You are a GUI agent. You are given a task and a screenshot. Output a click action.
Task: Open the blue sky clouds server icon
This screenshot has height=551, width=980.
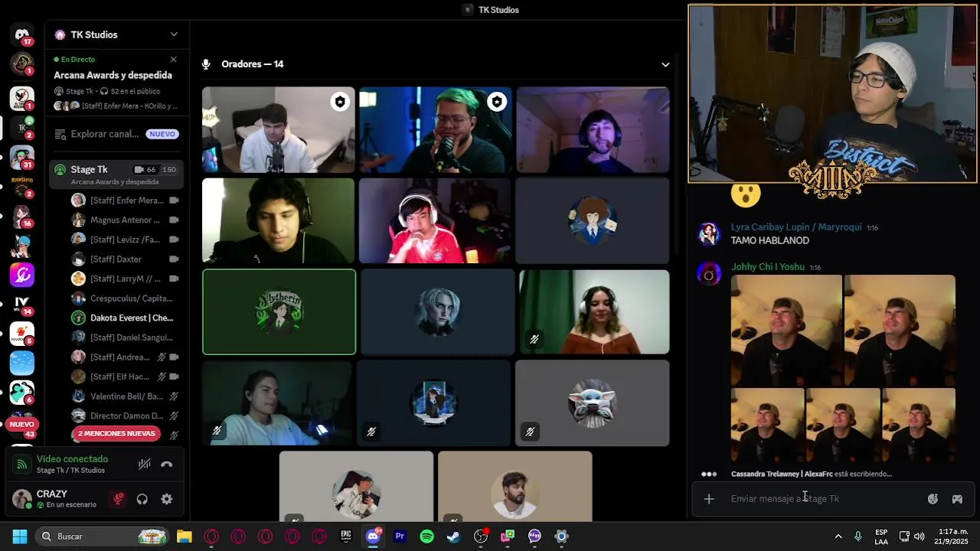[x=21, y=363]
